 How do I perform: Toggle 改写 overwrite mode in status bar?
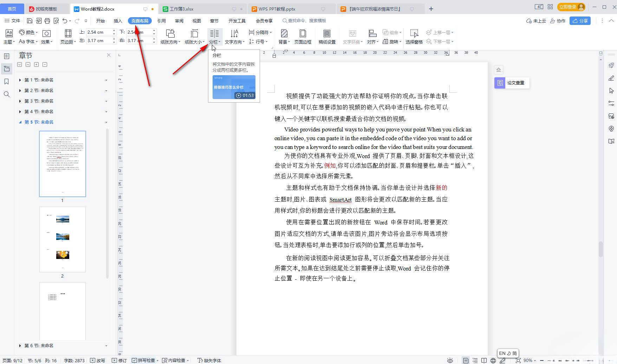point(98,360)
